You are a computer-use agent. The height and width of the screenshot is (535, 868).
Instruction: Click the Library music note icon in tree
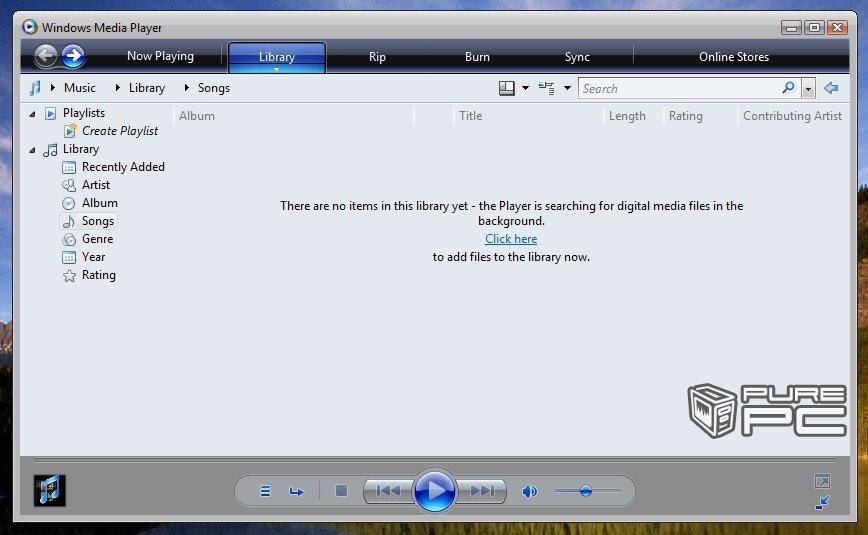click(50, 150)
